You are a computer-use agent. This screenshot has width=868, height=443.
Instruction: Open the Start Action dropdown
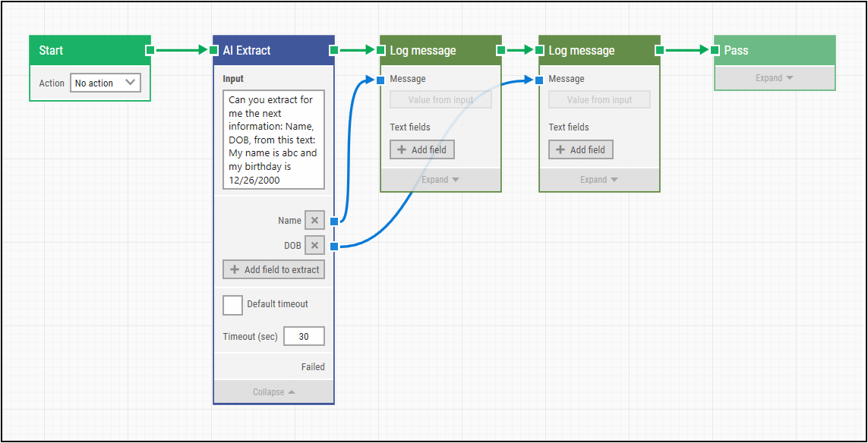pyautogui.click(x=105, y=83)
